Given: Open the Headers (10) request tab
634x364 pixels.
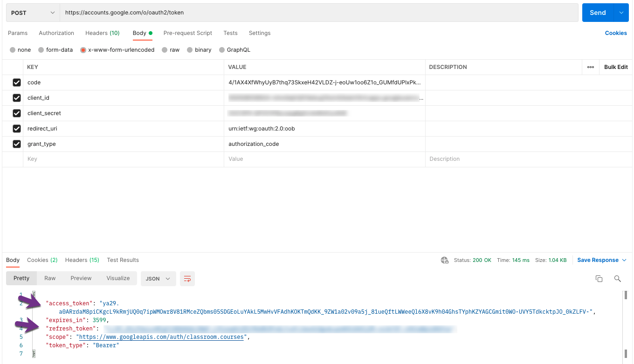Looking at the screenshot, I should click(x=103, y=33).
